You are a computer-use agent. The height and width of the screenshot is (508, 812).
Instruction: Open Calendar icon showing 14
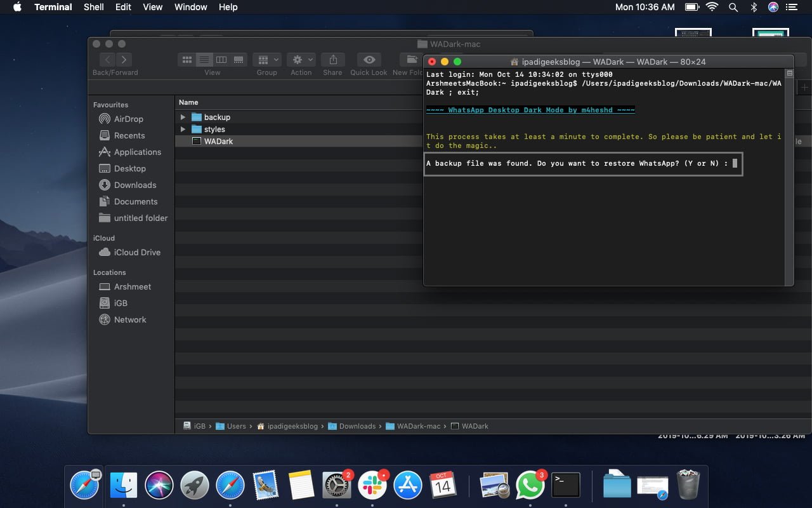[443, 486]
